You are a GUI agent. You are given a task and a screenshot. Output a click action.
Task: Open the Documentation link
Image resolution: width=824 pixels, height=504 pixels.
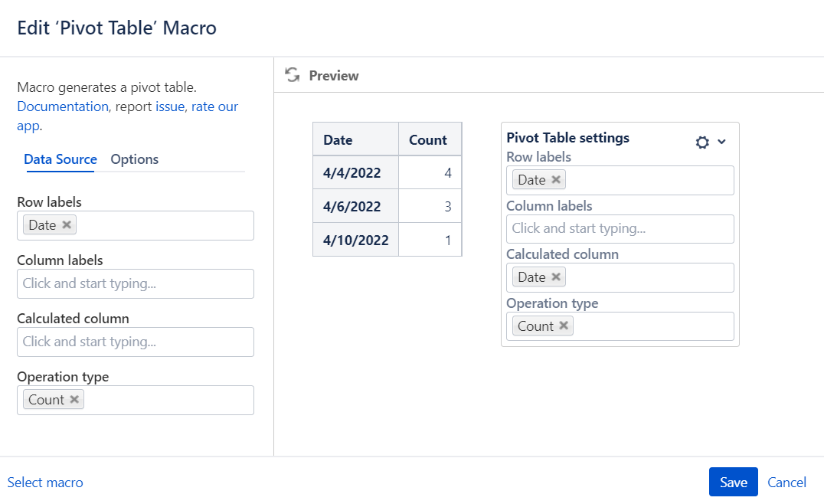[x=62, y=106]
